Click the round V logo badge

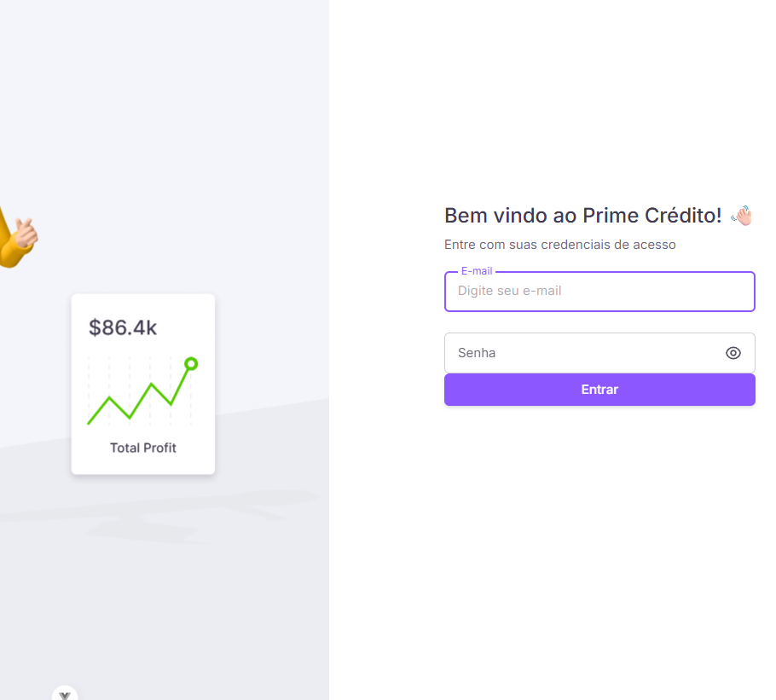65,692
